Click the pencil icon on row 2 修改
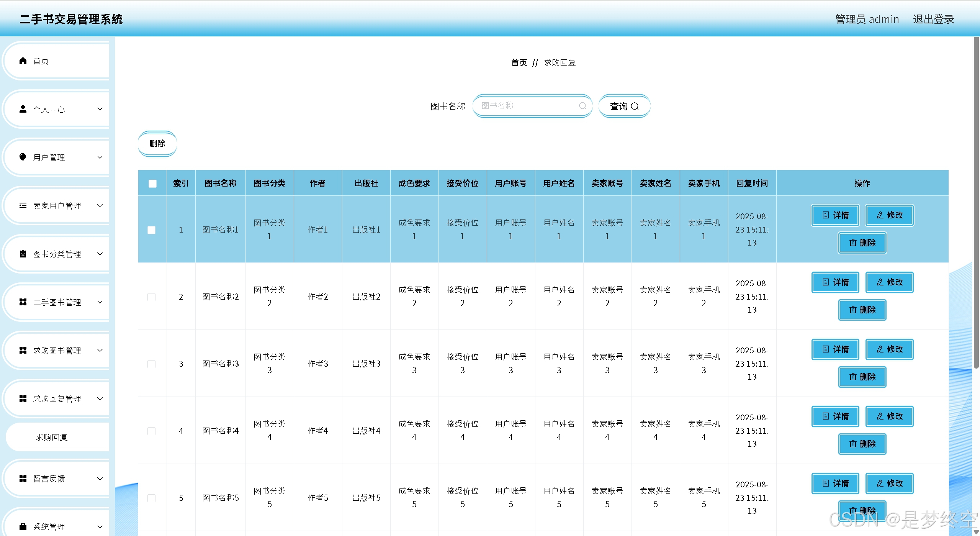Viewport: 980px width, 536px height. pos(880,282)
